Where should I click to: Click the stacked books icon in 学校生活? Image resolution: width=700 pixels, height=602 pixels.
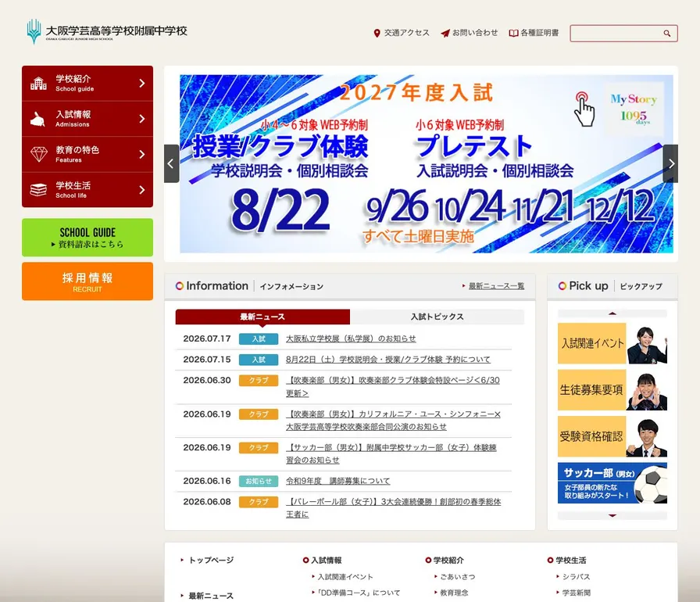pyautogui.click(x=38, y=190)
